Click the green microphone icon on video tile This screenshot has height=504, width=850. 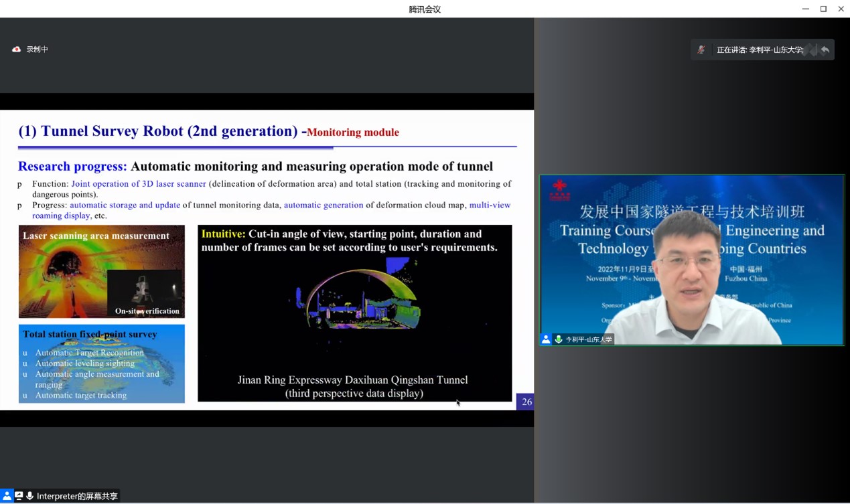point(558,339)
